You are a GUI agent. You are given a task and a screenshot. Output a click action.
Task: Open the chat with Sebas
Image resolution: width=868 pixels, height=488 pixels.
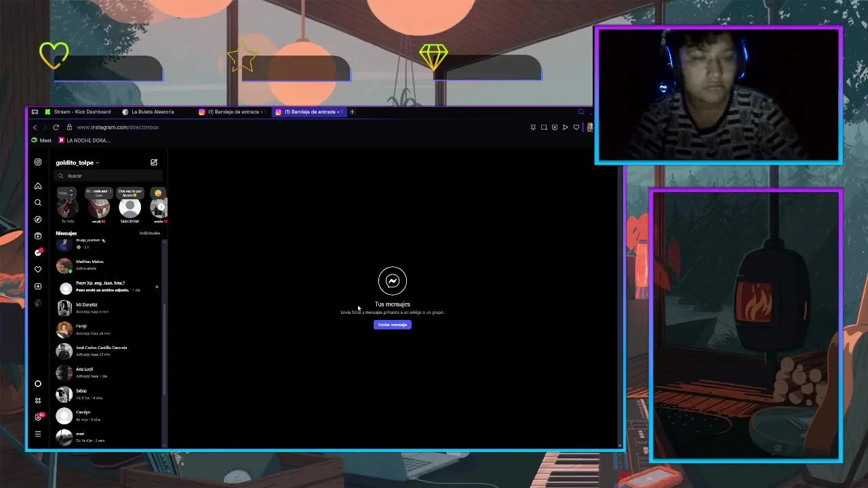pos(108,394)
